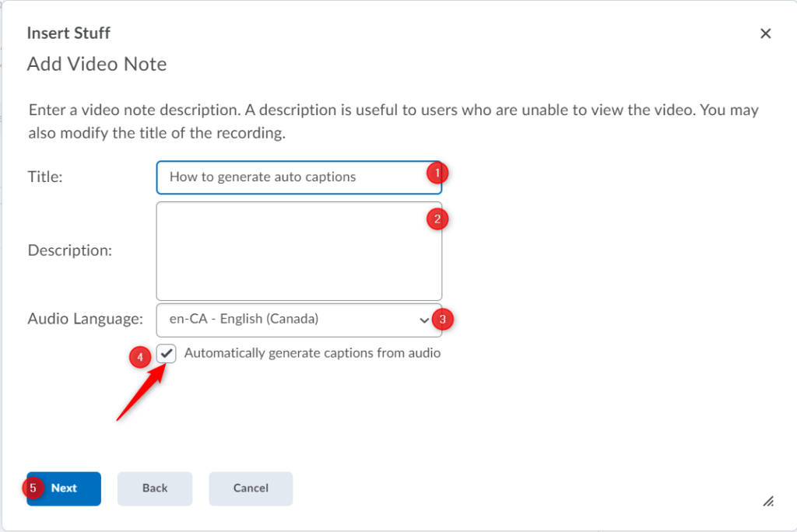This screenshot has width=797, height=532.
Task: Click the 'Description:' field label
Action: (x=70, y=251)
